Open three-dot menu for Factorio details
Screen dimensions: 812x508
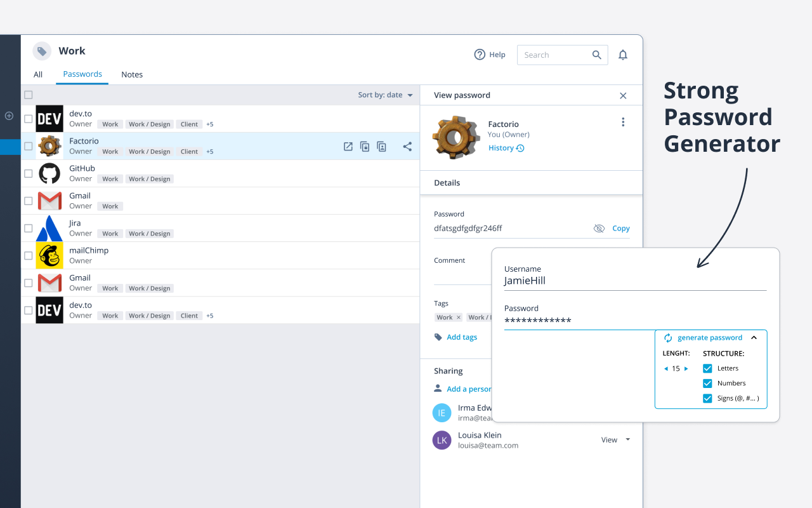point(623,122)
